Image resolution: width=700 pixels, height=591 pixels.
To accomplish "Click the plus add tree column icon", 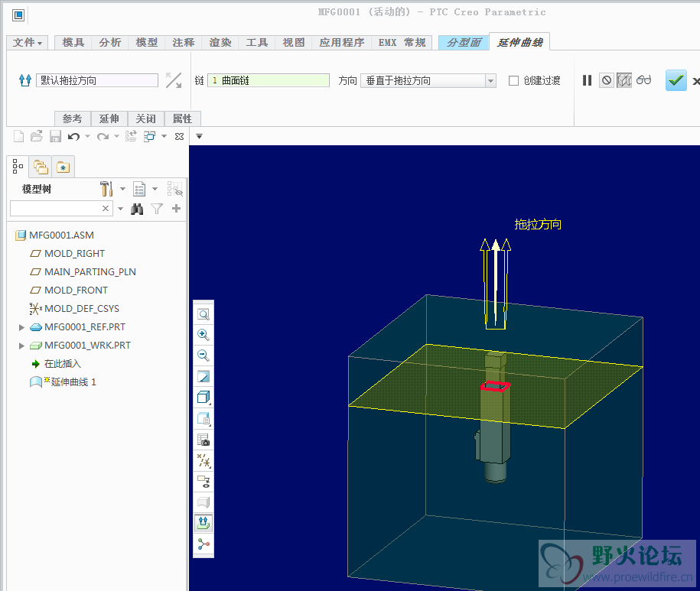I will coord(177,208).
